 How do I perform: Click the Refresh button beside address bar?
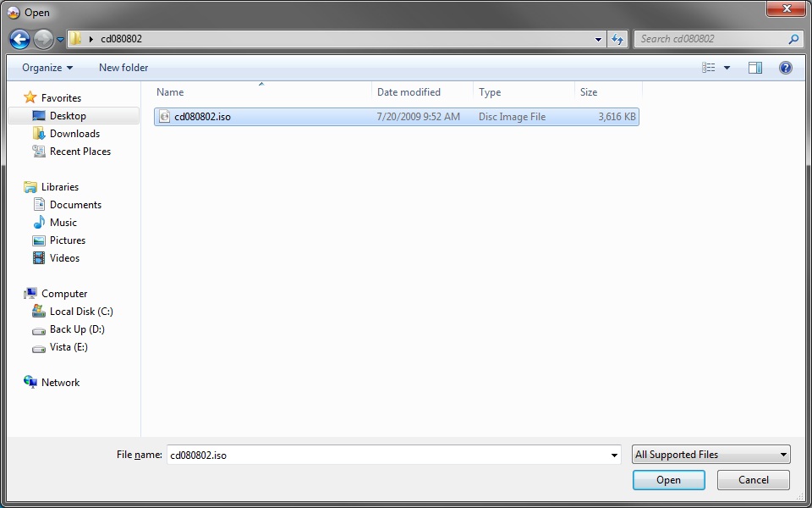click(617, 39)
